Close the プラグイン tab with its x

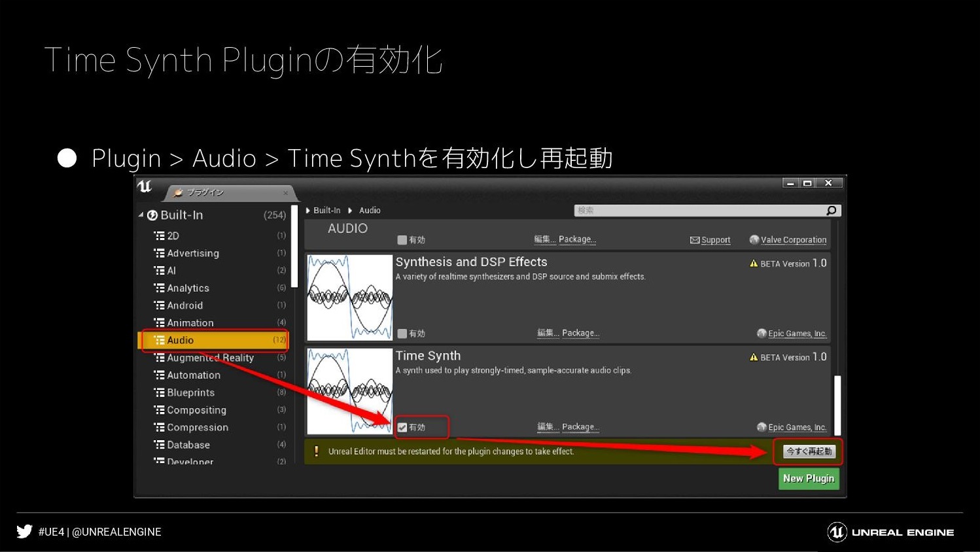(x=285, y=193)
